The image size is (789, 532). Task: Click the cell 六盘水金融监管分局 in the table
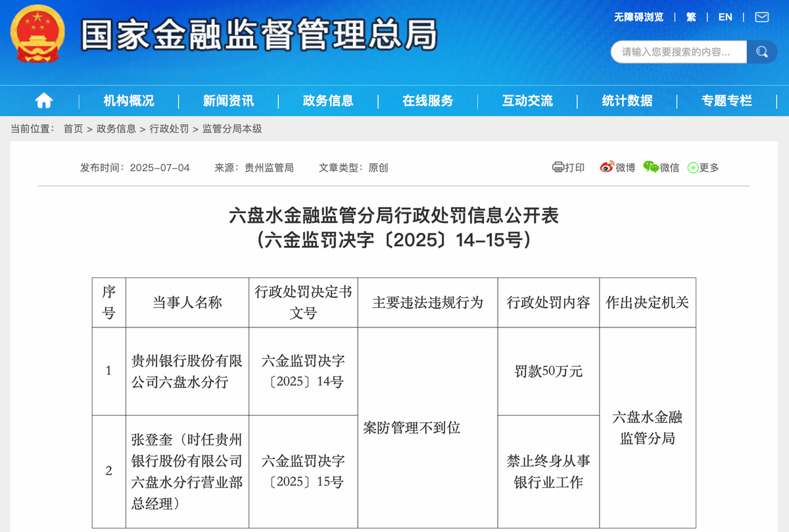click(648, 428)
